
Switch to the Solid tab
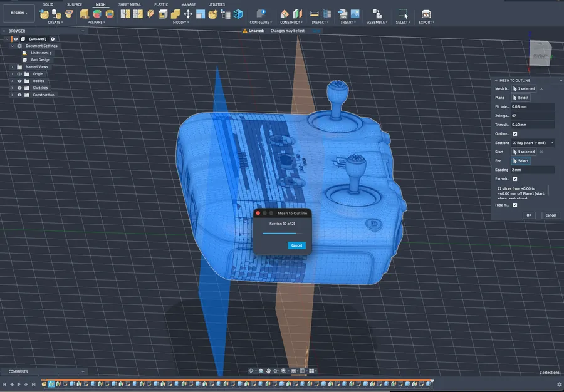click(48, 4)
